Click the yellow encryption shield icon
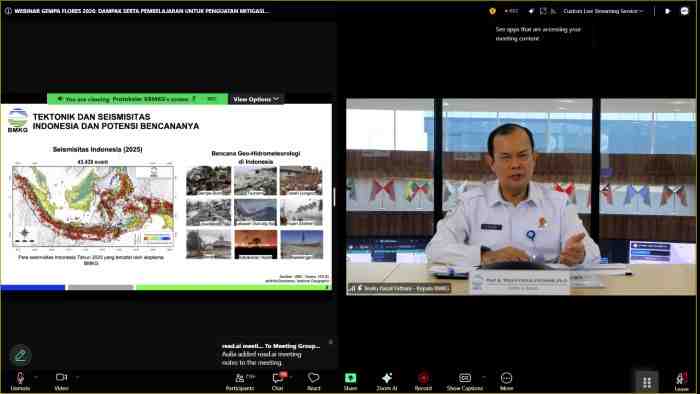This screenshot has height=394, width=700. coord(492,11)
